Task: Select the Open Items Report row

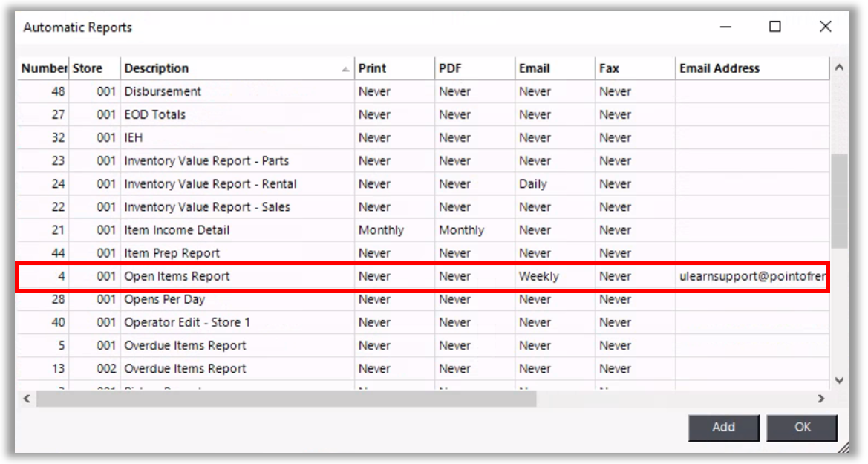Action: pyautogui.click(x=177, y=276)
